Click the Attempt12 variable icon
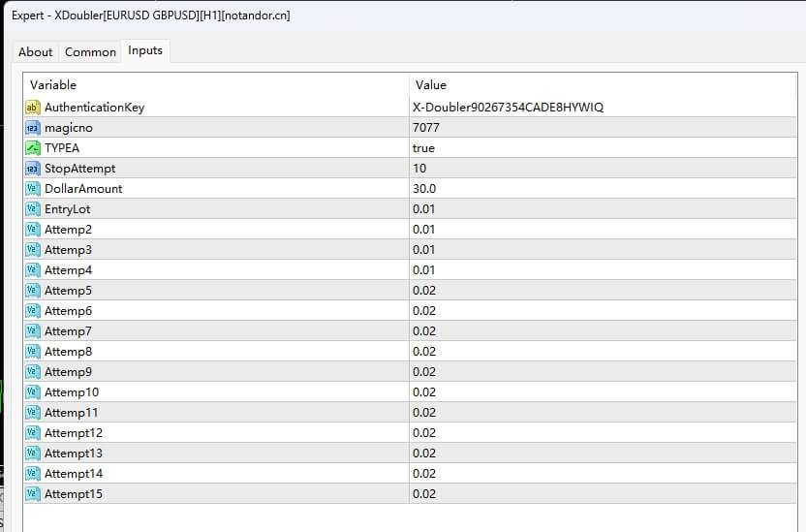This screenshot has width=806, height=532. (32, 433)
